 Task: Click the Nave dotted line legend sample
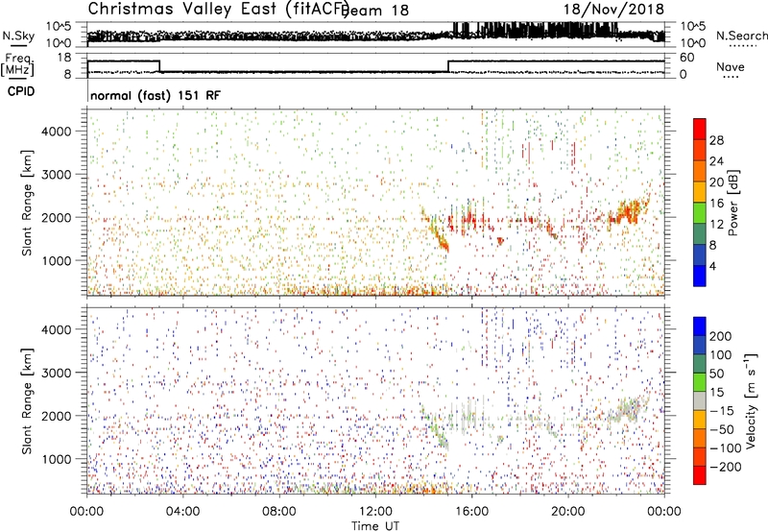[x=731, y=77]
